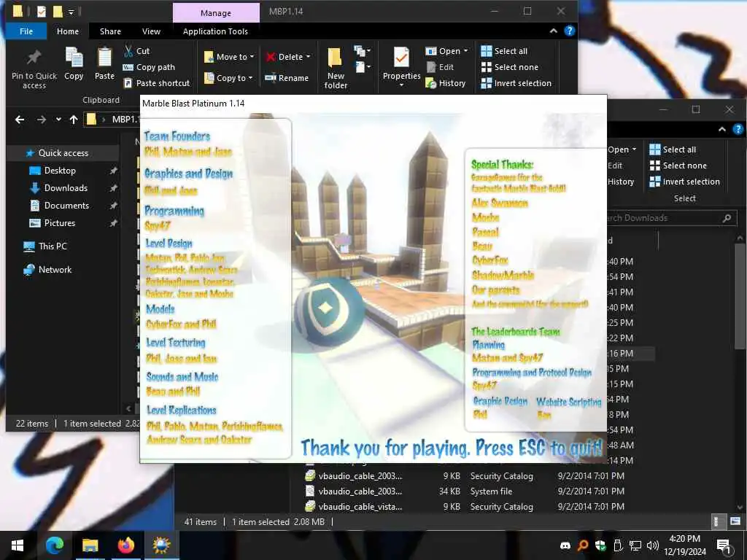Open the Easy access dropdown icon

(x=362, y=67)
